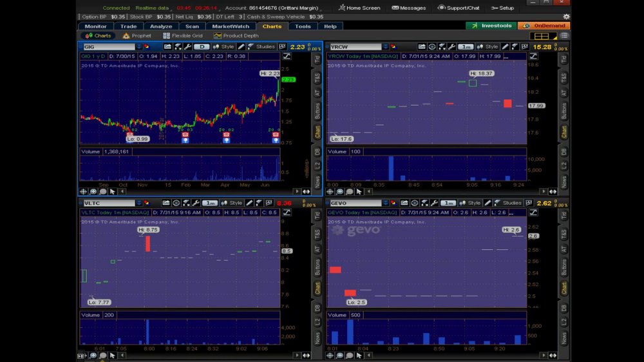Toggle the DB side tab on YRCW chart
The image size is (644, 362).
click(x=564, y=151)
